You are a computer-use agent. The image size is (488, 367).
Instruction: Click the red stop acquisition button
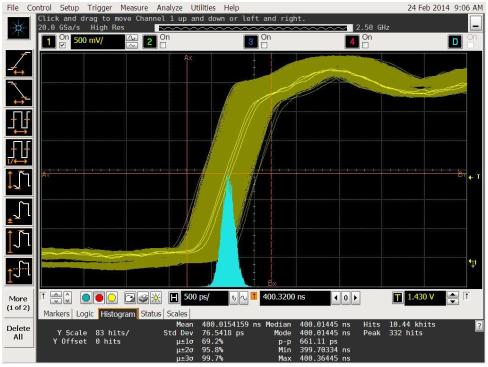click(99, 298)
